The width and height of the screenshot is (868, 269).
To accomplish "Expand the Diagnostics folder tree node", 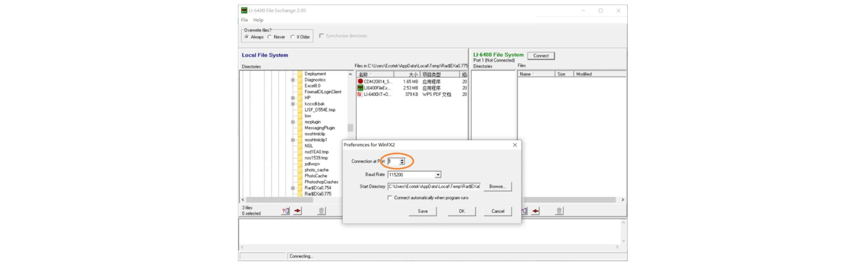I will [293, 80].
